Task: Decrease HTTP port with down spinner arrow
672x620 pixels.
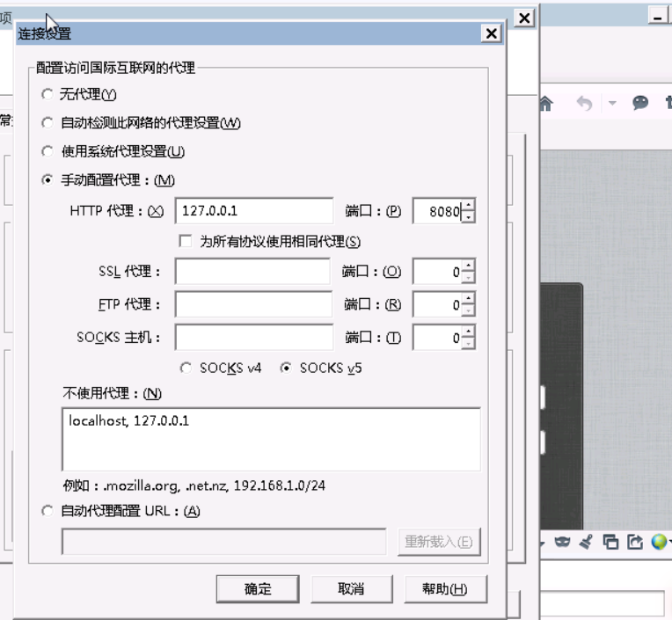Action: pyautogui.click(x=469, y=217)
